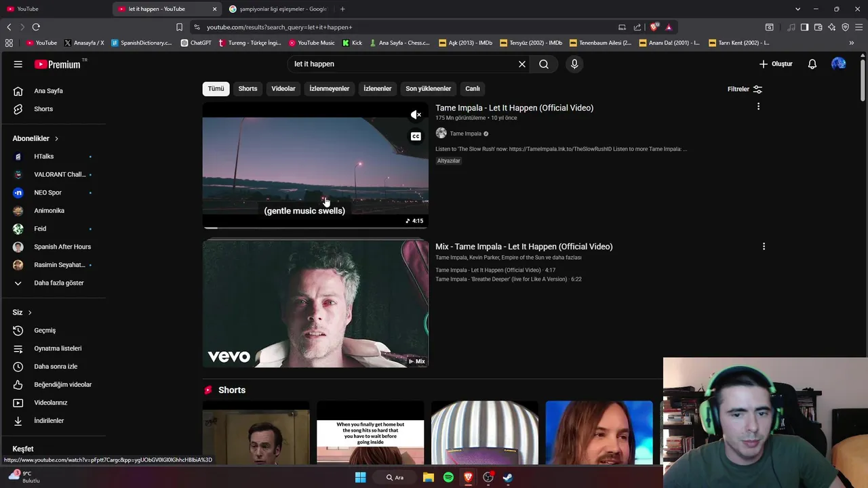The height and width of the screenshot is (488, 868).
Task: Open Brave Shields icon
Action: [654, 27]
